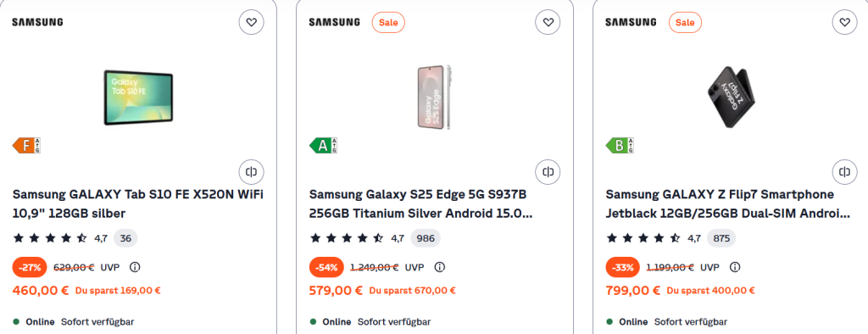Add Galaxy Tab S10 FE to wishlist
This screenshot has height=334, width=868.
(x=251, y=23)
